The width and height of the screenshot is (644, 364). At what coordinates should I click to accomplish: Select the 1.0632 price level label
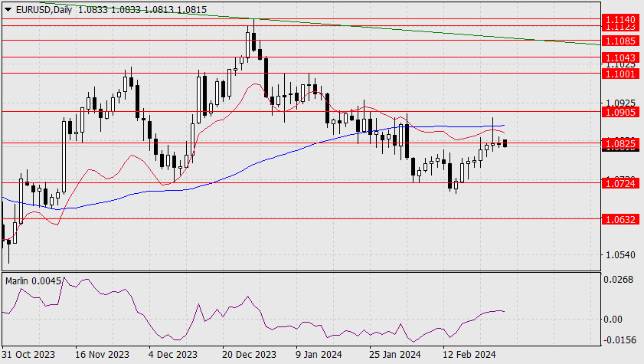click(x=620, y=219)
